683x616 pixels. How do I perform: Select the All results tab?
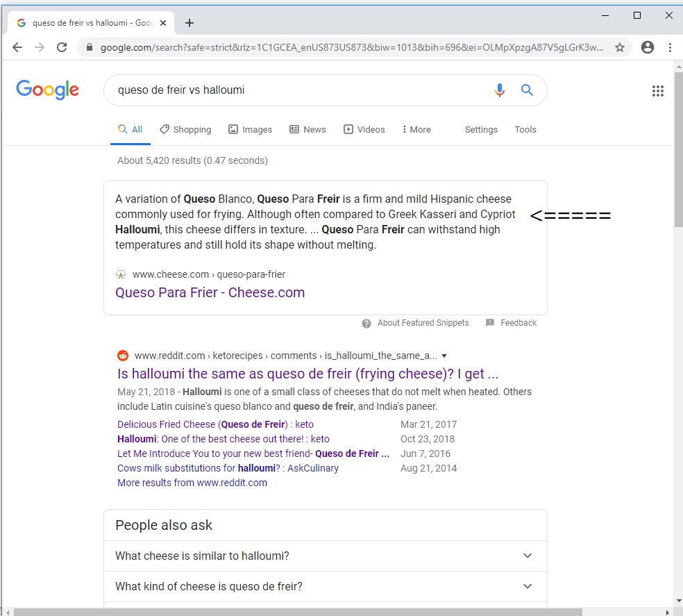click(x=130, y=129)
